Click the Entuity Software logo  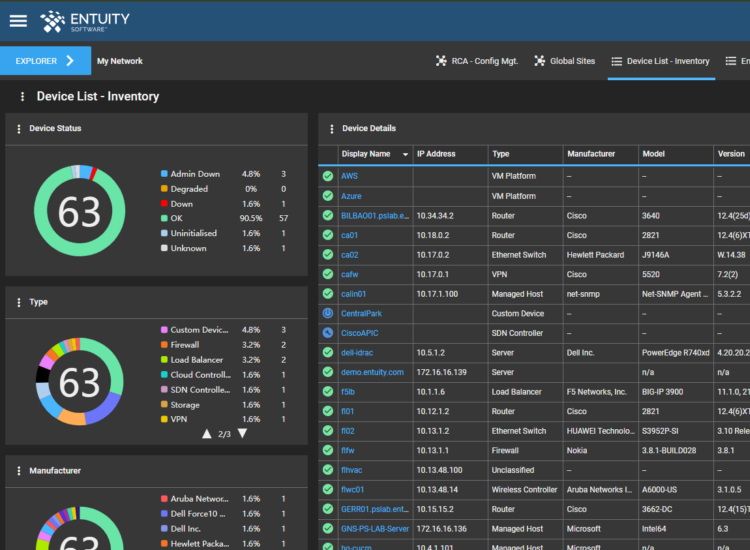pos(85,22)
